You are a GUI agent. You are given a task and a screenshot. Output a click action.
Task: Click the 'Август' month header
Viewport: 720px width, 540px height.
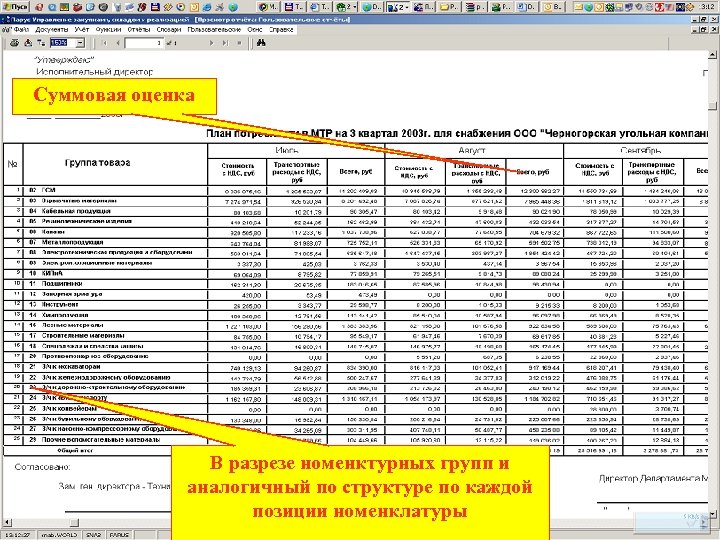(472, 150)
